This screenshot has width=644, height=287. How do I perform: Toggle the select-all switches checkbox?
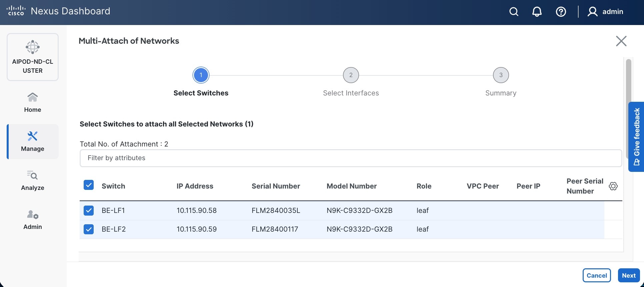[x=89, y=185]
